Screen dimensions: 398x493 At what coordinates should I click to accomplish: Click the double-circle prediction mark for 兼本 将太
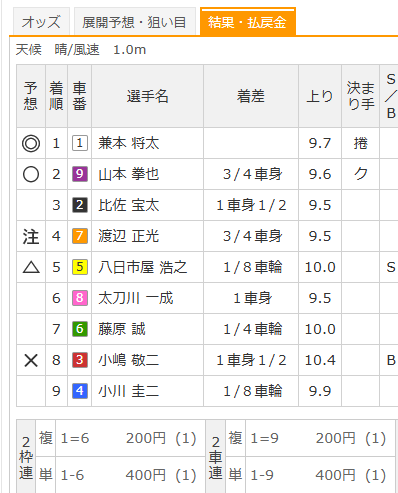pos(31,143)
